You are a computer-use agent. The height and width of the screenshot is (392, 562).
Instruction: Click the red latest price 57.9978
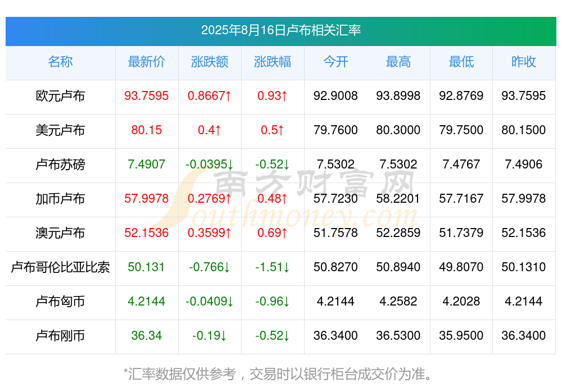[x=147, y=198]
